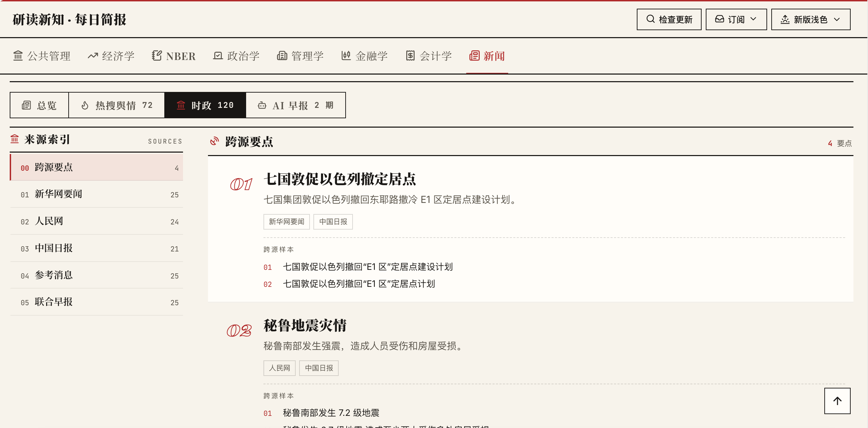Open sample 秘鲁南部发生 7.2 级地震
The width and height of the screenshot is (868, 428).
pos(331,413)
